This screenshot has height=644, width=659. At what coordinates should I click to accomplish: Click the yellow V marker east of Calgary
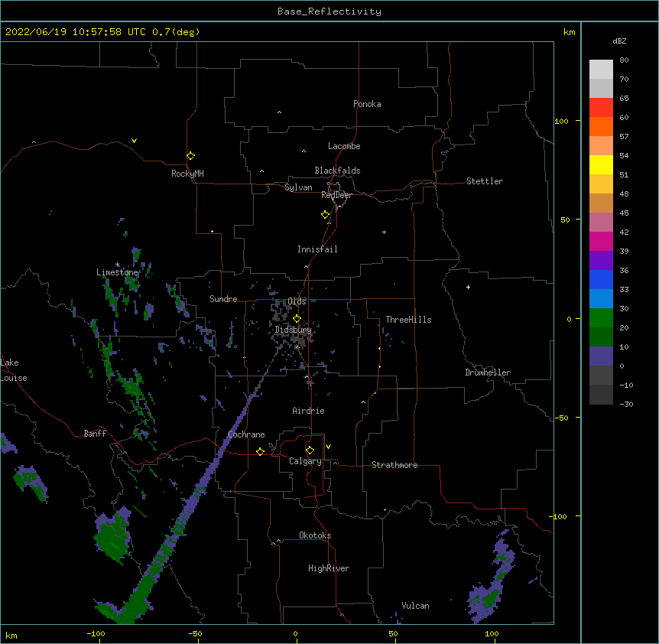[328, 447]
